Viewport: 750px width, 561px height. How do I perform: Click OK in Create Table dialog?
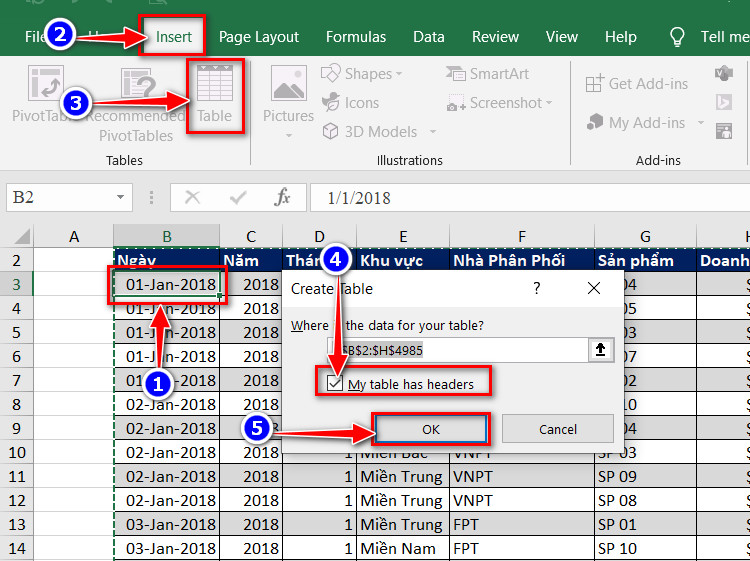430,429
